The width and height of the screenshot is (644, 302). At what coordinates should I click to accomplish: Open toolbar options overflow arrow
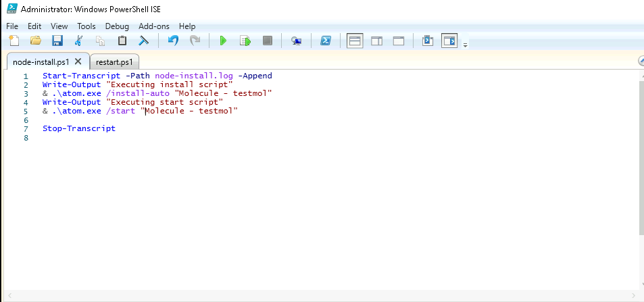click(466, 45)
